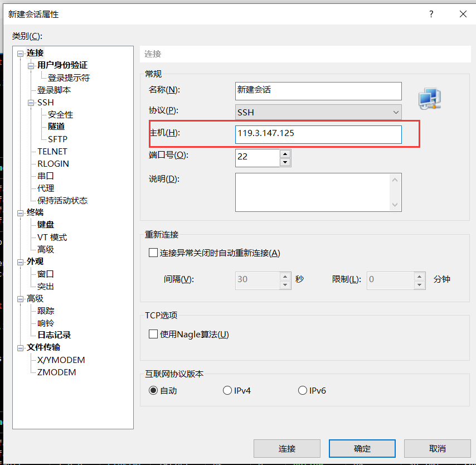
Task: Select 连接 in the category tree
Action: (35, 53)
